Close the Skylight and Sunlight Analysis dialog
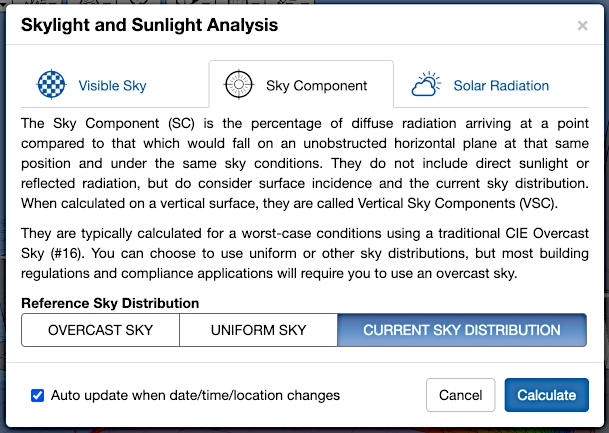The width and height of the screenshot is (609, 433). click(x=583, y=25)
